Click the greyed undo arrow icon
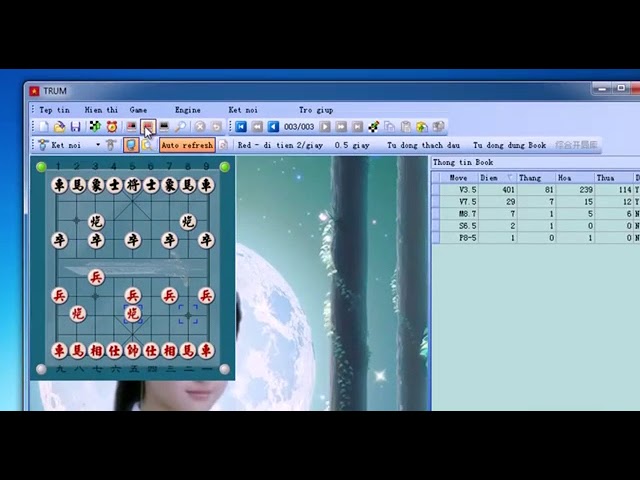 pyautogui.click(x=216, y=127)
